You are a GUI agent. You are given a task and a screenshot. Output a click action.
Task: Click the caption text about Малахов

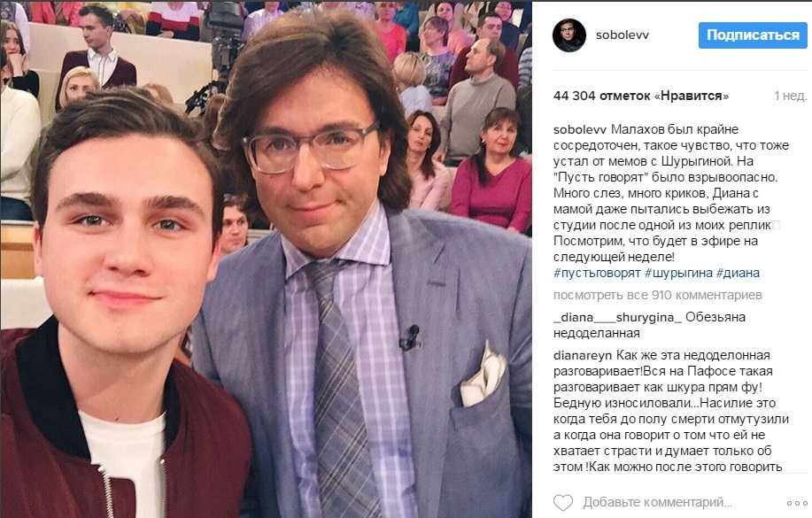(671, 193)
